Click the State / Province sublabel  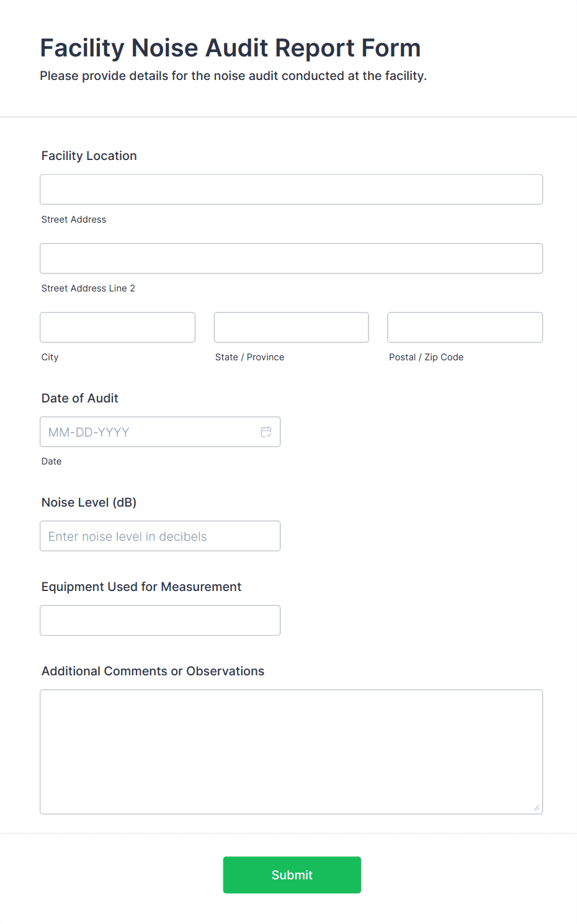[x=250, y=357]
